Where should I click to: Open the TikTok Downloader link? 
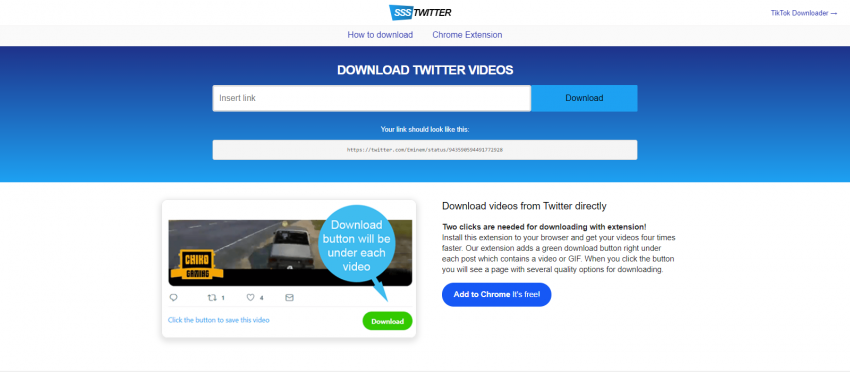800,13
